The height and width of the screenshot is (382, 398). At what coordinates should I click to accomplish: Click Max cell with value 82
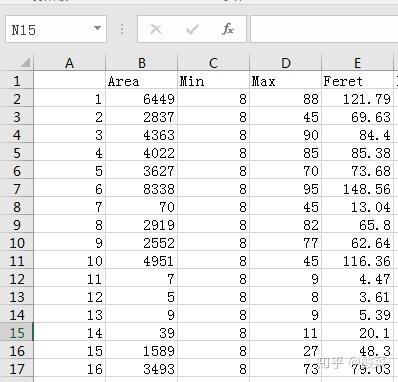pos(286,225)
